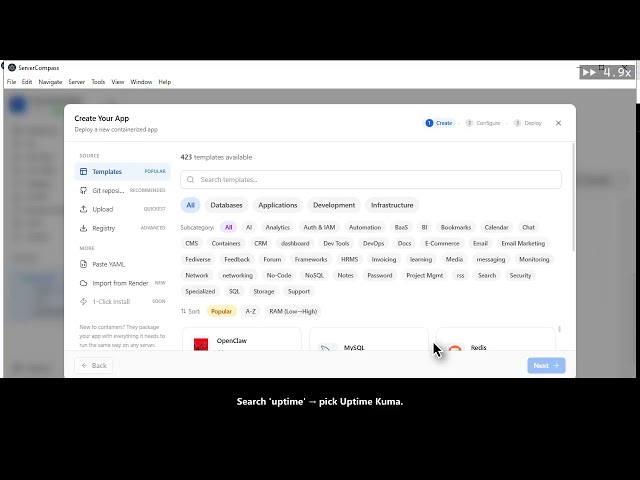Image resolution: width=640 pixels, height=480 pixels.
Task: Click the search magnifier icon
Action: pyautogui.click(x=191, y=180)
